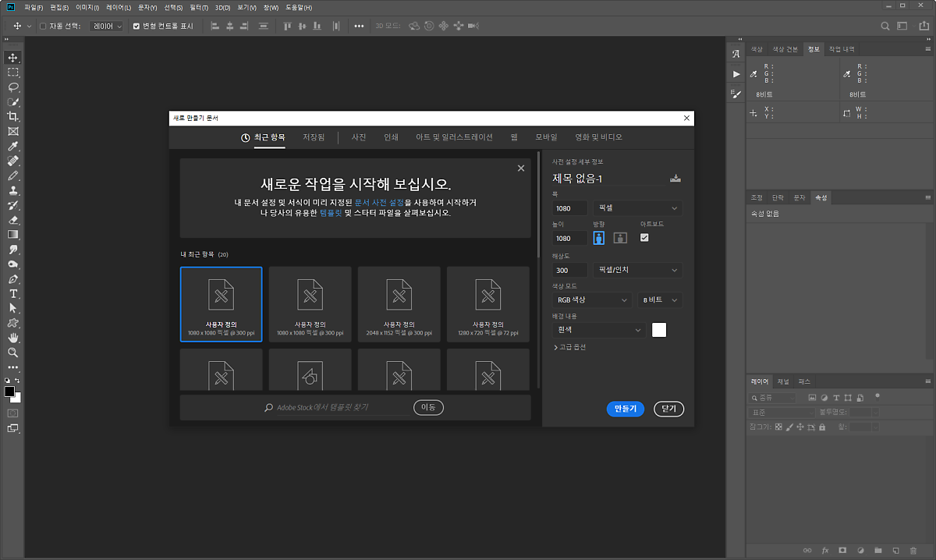
Task: Uncheck the 아트보드 checkbox
Action: (644, 238)
